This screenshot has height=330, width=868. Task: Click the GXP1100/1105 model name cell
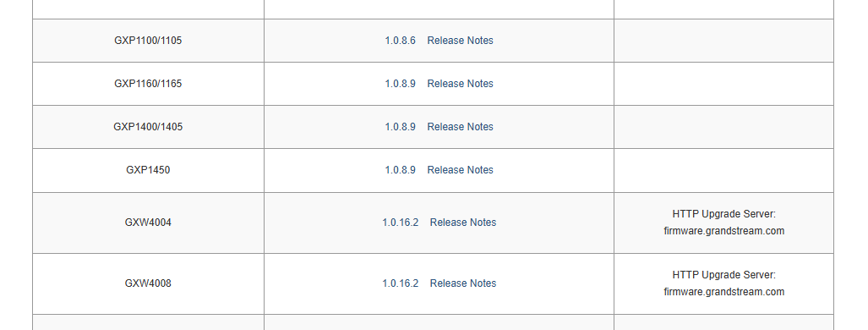coord(148,41)
